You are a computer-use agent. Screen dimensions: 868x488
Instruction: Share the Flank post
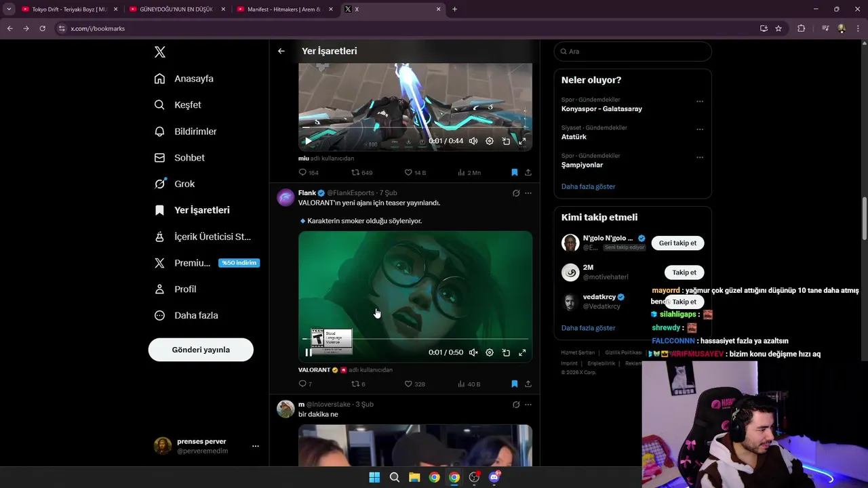click(x=528, y=384)
